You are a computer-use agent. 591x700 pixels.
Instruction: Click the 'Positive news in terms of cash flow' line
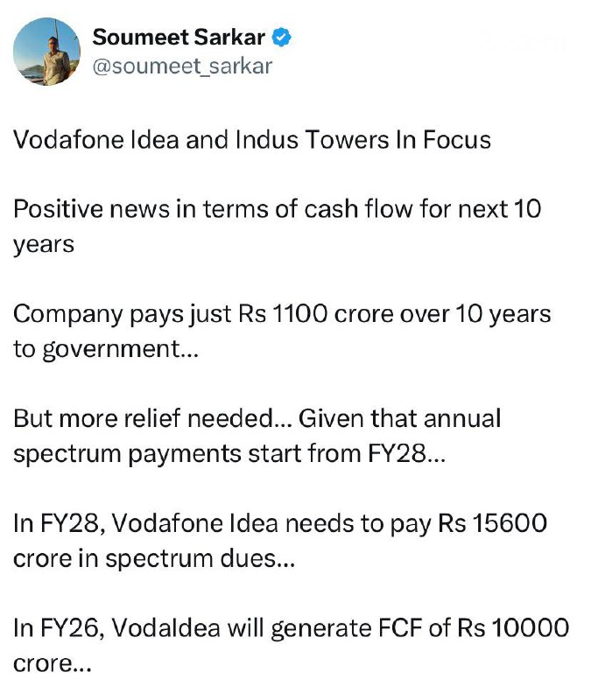tap(277, 209)
